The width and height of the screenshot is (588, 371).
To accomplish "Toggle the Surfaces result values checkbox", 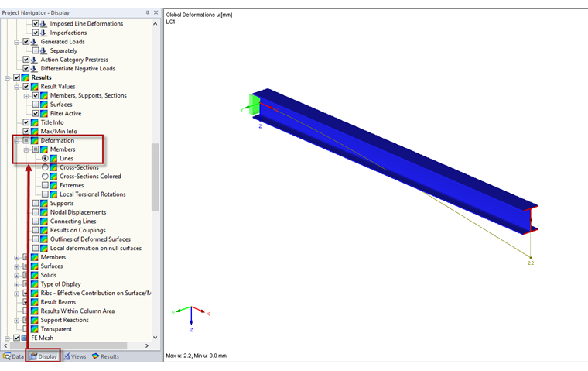I will (x=36, y=105).
